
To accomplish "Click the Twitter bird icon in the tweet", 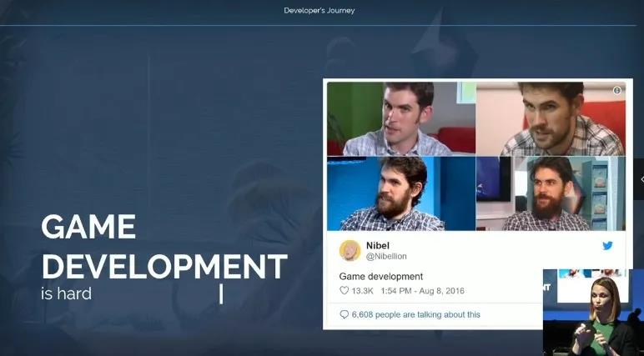I will pyautogui.click(x=607, y=246).
